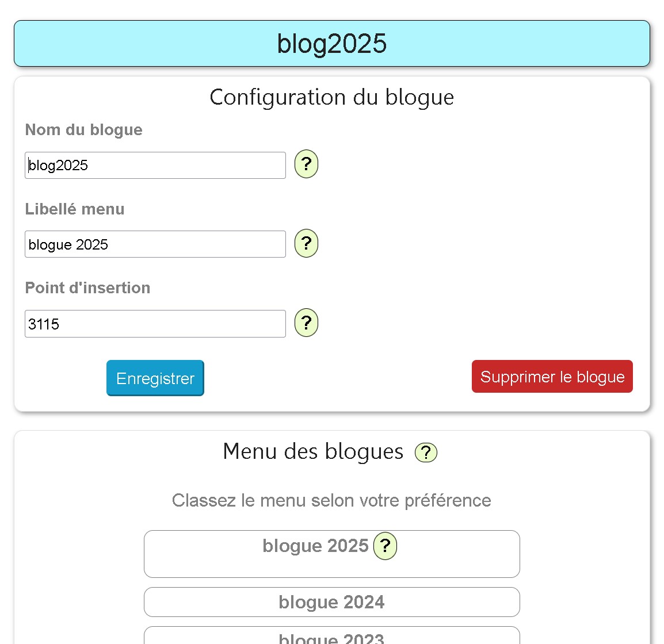Click the help icon beside Nom du blogue field

306,164
